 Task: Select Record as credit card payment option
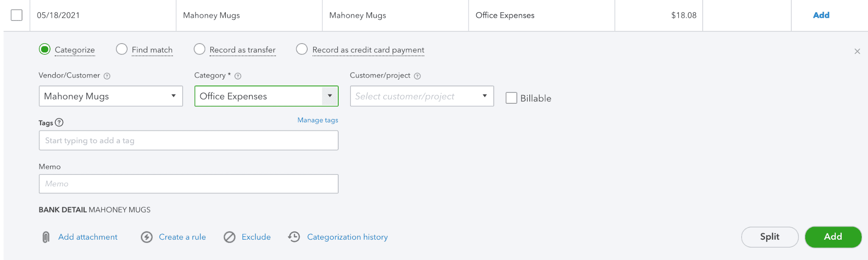(x=302, y=49)
